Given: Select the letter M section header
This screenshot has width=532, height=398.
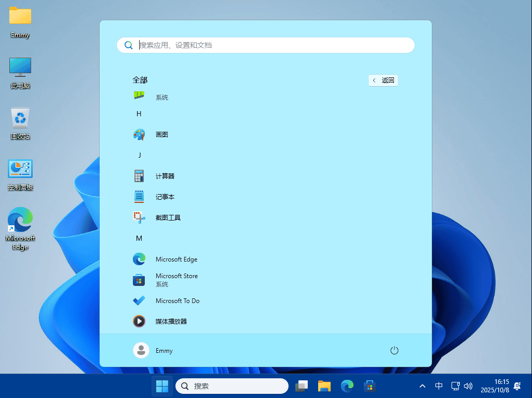Looking at the screenshot, I should click(x=139, y=238).
